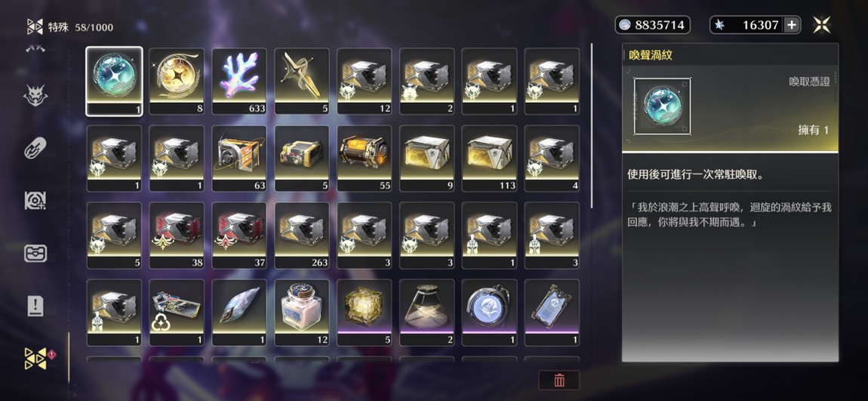868x401 pixels.
Task: Select the golden chest with count 113
Action: [x=489, y=159]
